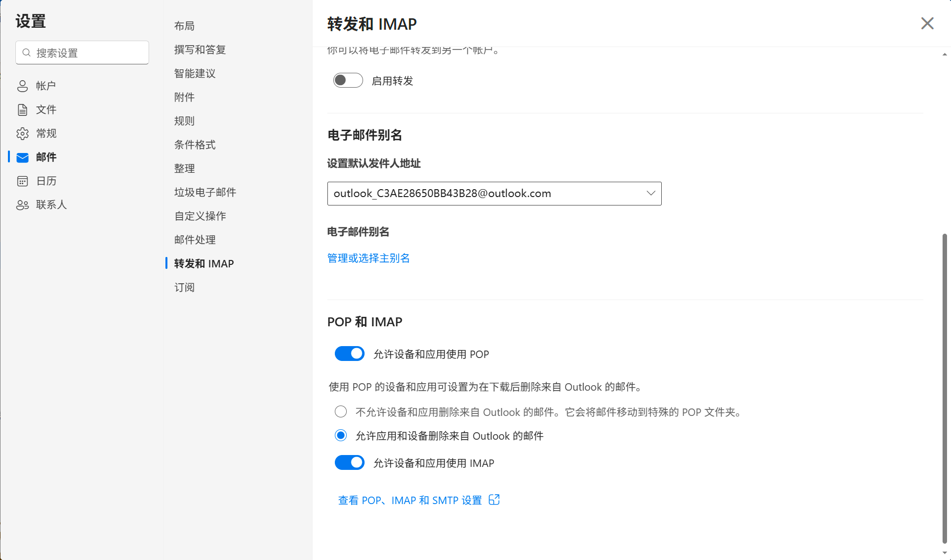Click external link icon beside SMTP 设置
Image resolution: width=951 pixels, height=560 pixels.
[x=494, y=500]
